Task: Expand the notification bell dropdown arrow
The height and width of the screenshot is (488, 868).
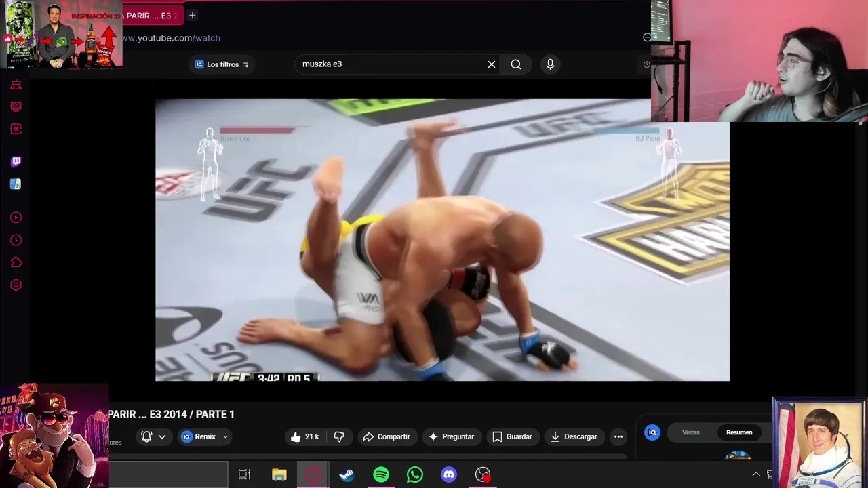Action: [x=162, y=436]
